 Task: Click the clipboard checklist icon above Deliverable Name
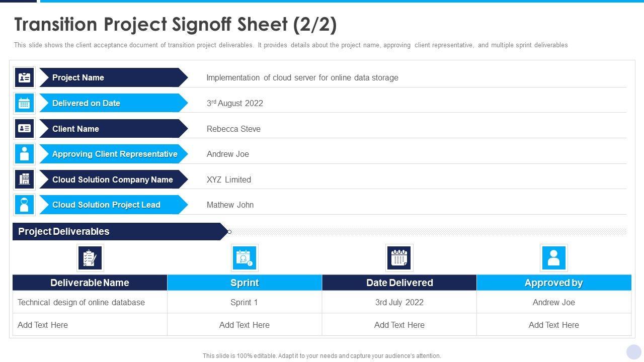click(x=90, y=258)
